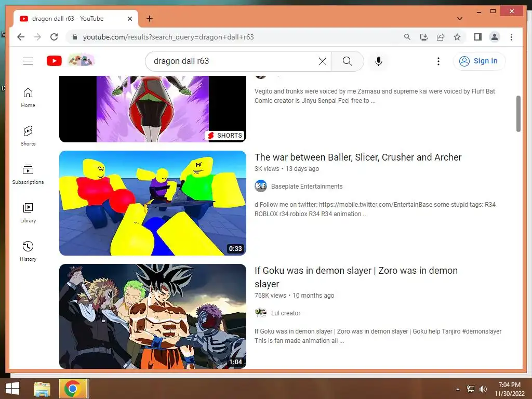Click Chrome icon in taskbar
This screenshot has height=399, width=532.
pyautogui.click(x=73, y=389)
